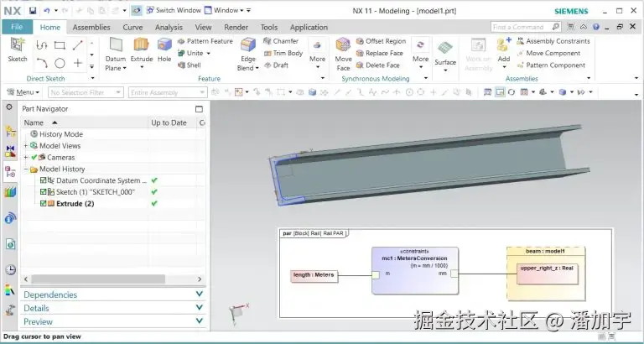Open the Menu dropdown
This screenshot has height=344, width=644.
pos(23,92)
